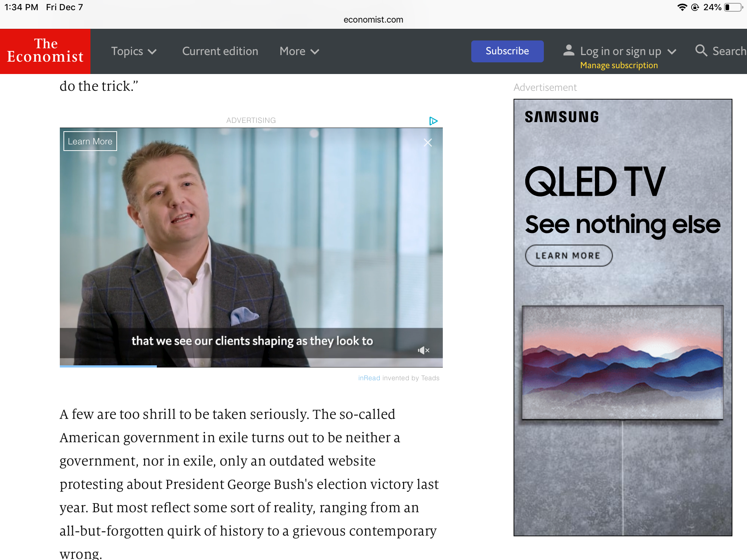747x560 pixels.
Task: Click the 'invented by Teads' text
Action: point(411,378)
